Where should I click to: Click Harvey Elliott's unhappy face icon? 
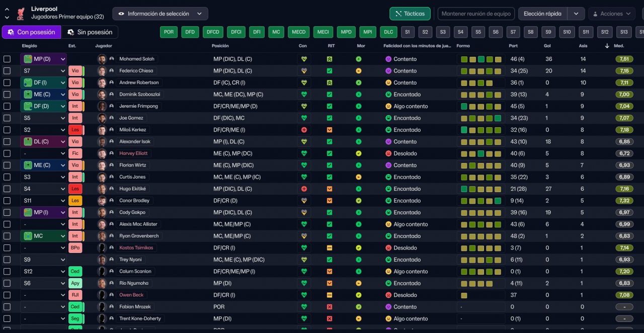coord(388,153)
